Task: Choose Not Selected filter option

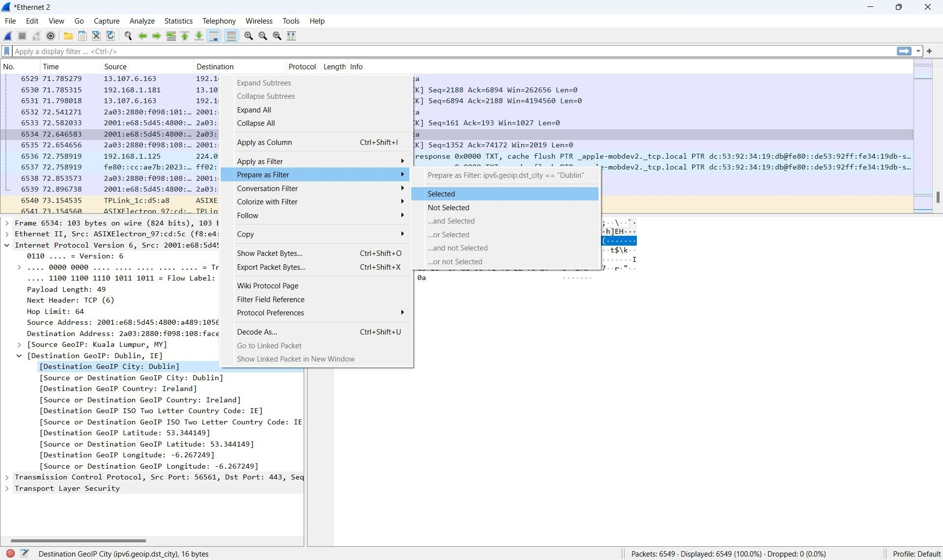Action: (448, 208)
